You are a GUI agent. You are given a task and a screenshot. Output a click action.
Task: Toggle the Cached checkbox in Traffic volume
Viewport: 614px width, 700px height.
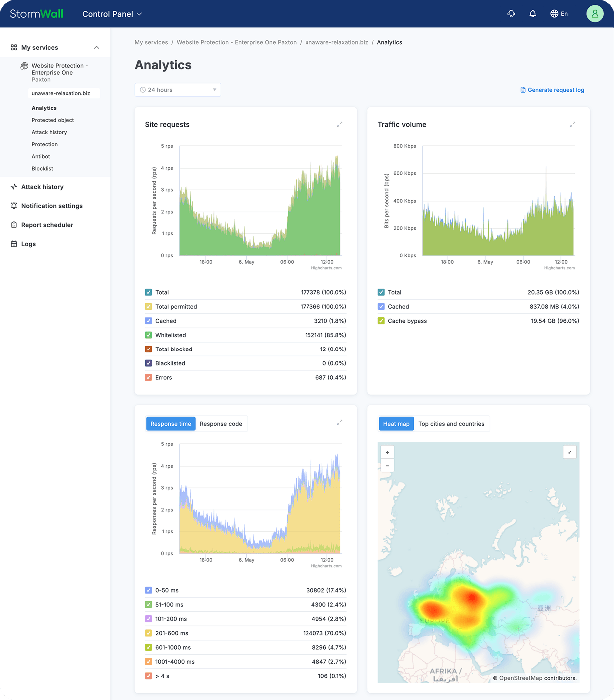(381, 307)
